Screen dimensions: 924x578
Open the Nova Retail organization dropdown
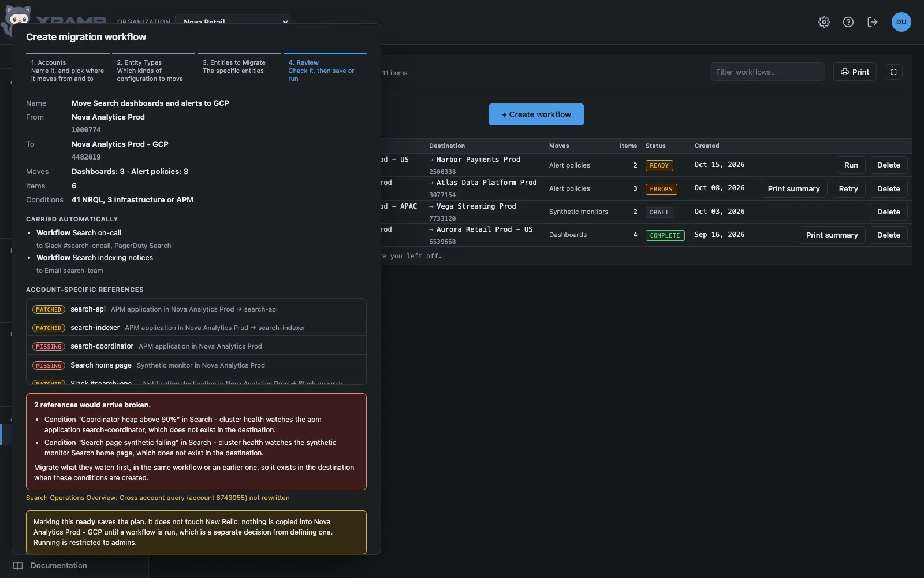pos(233,21)
